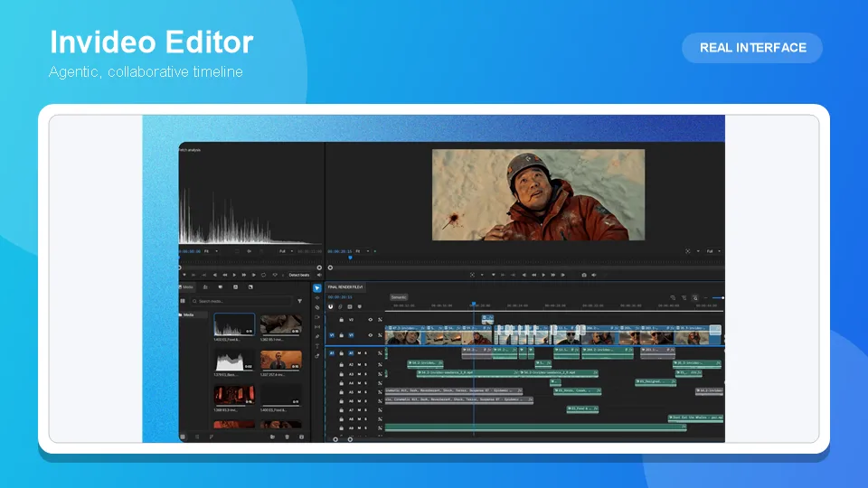868x488 pixels.
Task: Click the filter icon beside the media search
Action: 299,301
